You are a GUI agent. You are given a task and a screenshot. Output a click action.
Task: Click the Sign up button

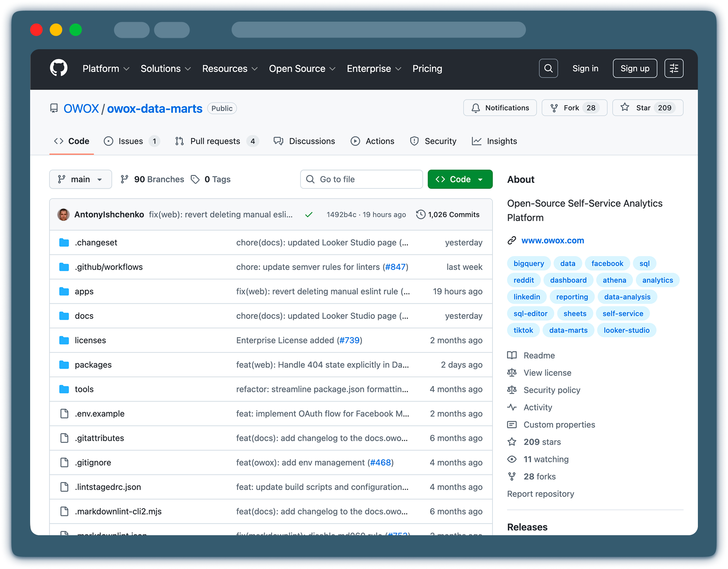coord(635,68)
